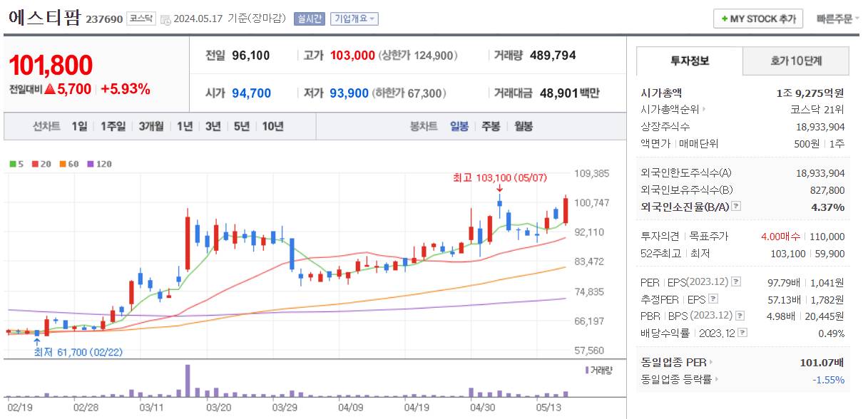Screen dimensions: 868x419
Task: Click the 추정PER|EPS help icon
Action: (713, 299)
